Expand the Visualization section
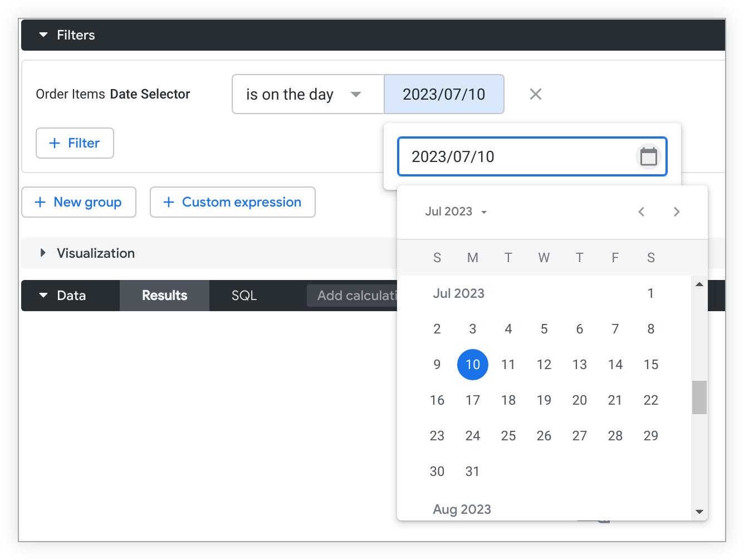Screen dimensions: 744x560 (x=43, y=253)
